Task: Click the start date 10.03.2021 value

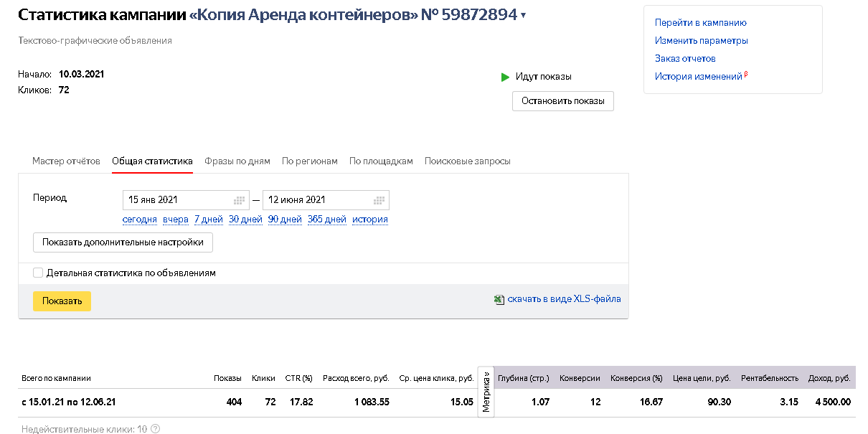Action: click(x=82, y=74)
